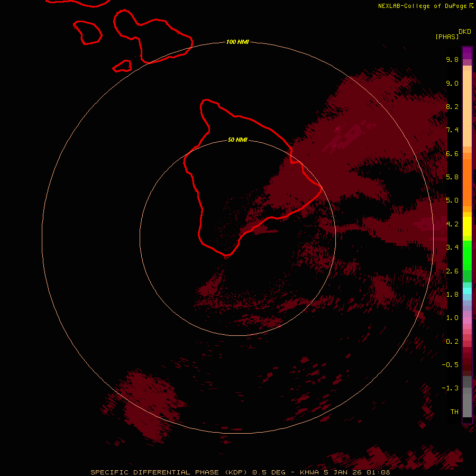
Task: Click the 2.6 scale value
Action: point(452,271)
